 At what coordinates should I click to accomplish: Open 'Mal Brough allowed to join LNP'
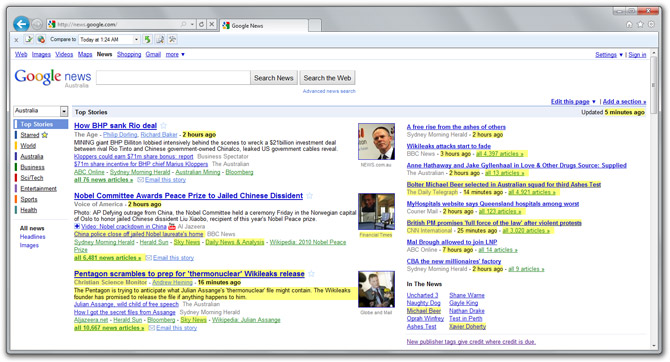[x=452, y=242]
